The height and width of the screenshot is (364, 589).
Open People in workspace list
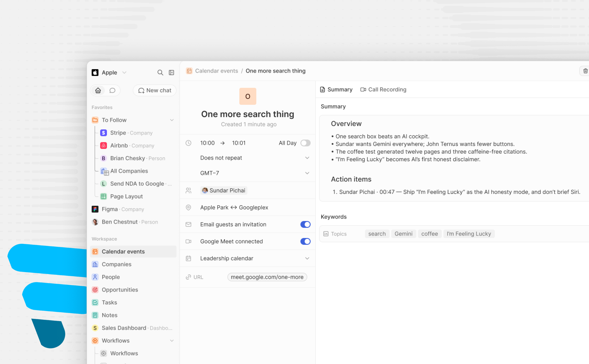111,277
